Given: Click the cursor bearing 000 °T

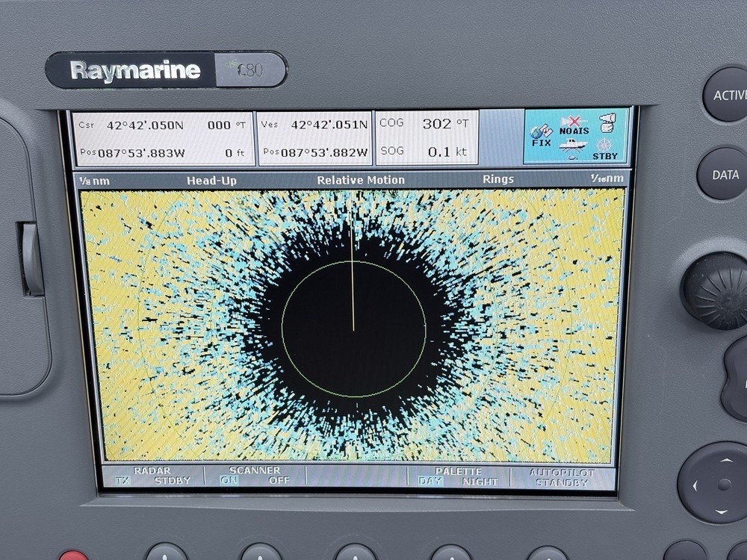Looking at the screenshot, I should click(x=227, y=125).
